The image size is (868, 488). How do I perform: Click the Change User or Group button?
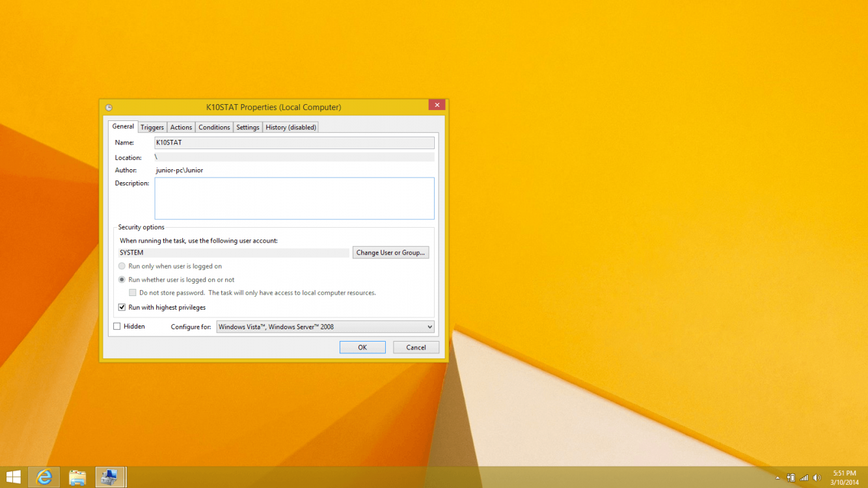tap(390, 252)
